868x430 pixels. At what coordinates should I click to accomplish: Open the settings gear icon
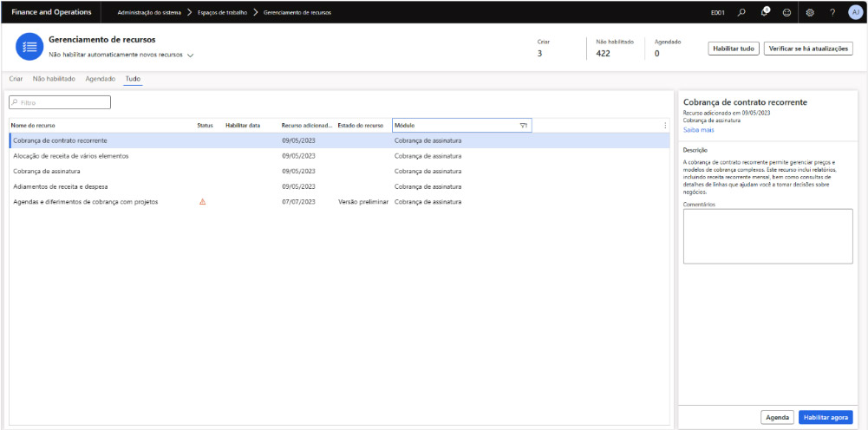click(x=810, y=12)
